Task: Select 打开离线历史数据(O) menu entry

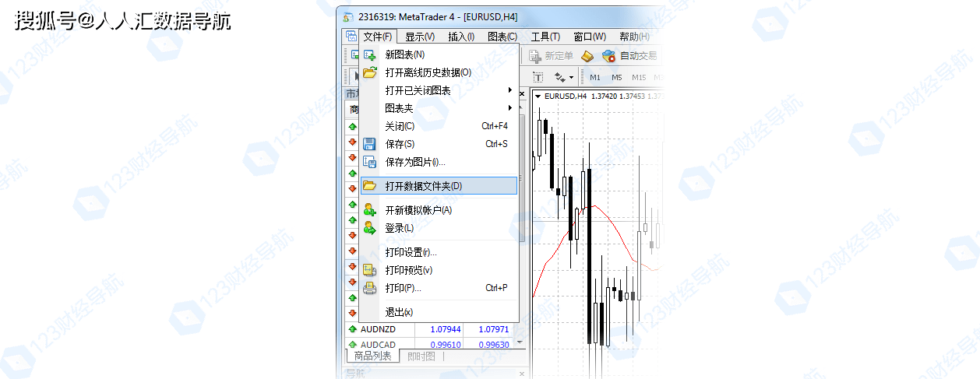Action: (439, 72)
